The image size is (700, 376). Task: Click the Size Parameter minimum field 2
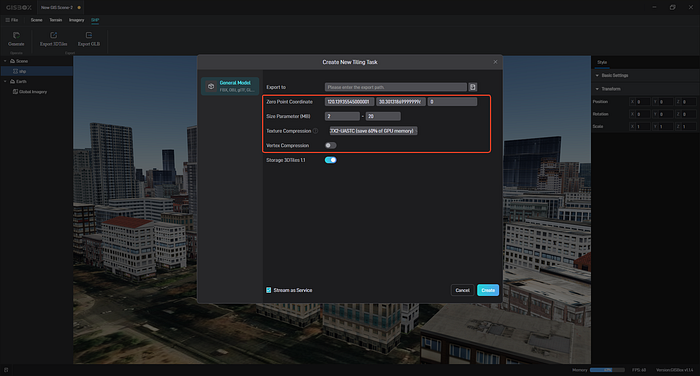342,116
